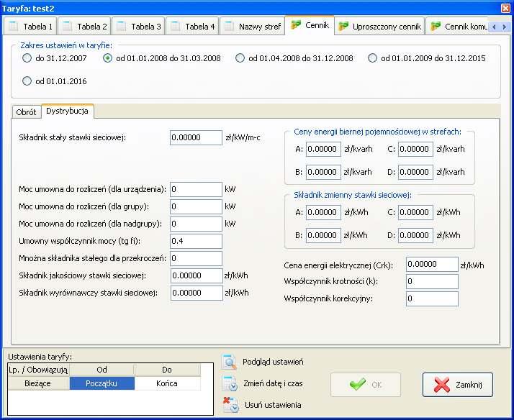Click the Tabela 1 tab icon

click(x=14, y=27)
